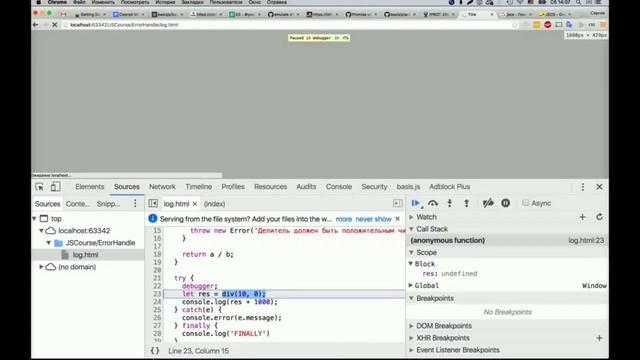Collapse the top tree node
This screenshot has width=640, height=360.
(35, 219)
